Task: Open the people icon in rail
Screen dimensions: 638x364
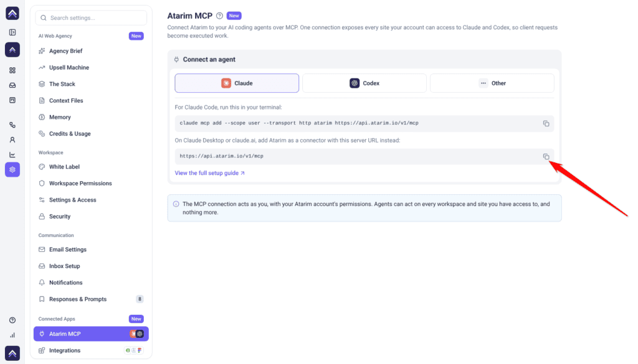Action: [x=12, y=140]
